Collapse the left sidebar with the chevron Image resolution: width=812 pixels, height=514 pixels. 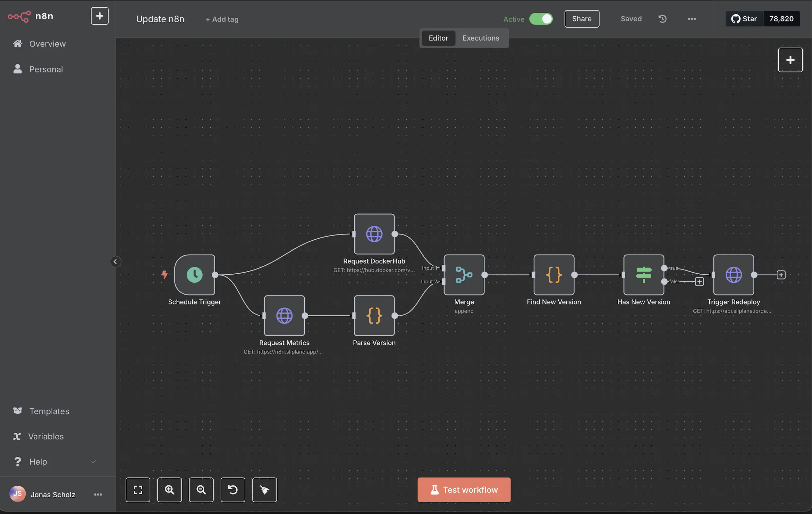116,262
